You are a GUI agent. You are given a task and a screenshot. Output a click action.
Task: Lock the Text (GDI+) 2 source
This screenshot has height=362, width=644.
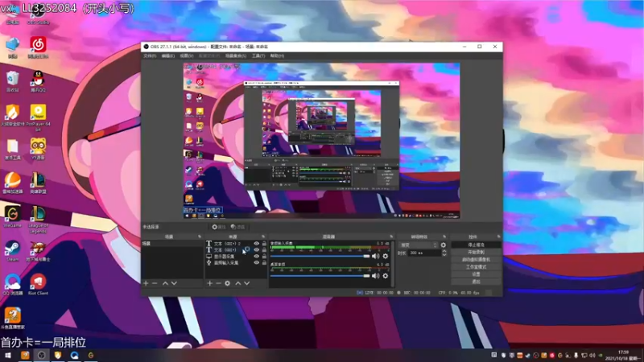click(x=264, y=244)
